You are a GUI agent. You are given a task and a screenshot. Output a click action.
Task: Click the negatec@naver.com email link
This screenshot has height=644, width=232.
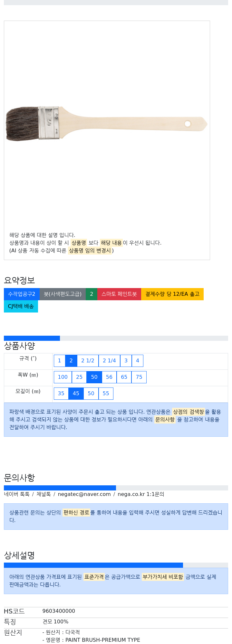pos(84,494)
